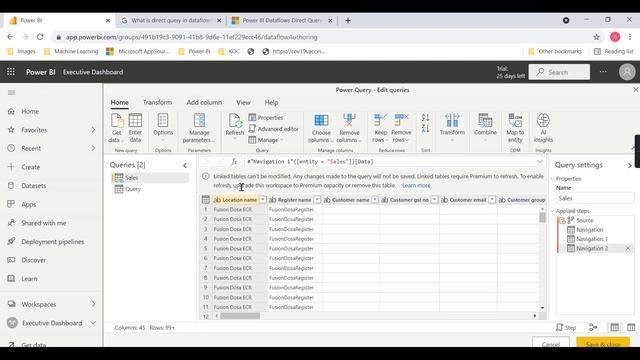Open the Customer name column filter dropdown
This screenshot has height=360, width=640.
[375, 200]
